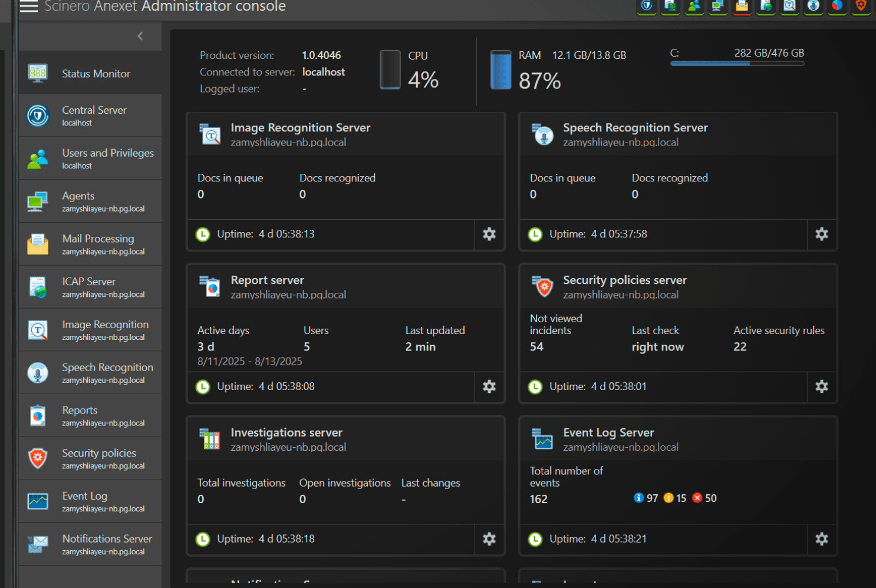Click the Event Log Server card icon
Viewport: 876px width, 588px height.
tap(543, 439)
